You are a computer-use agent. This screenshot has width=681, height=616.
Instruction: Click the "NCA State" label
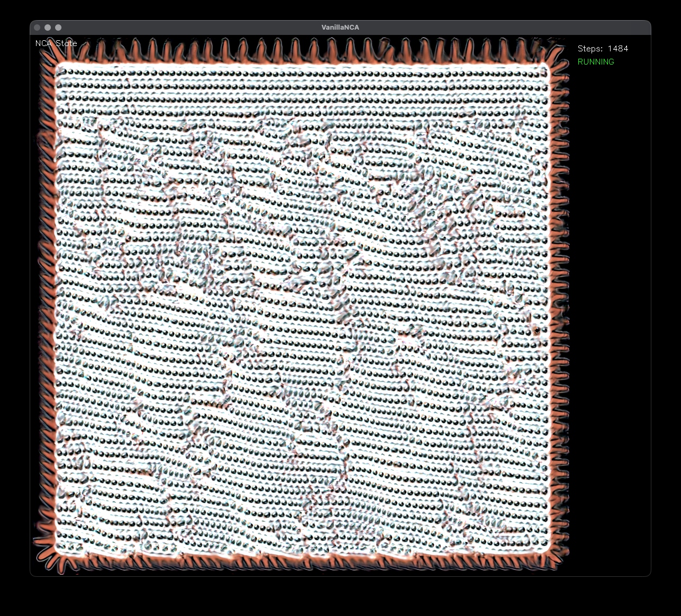56,43
